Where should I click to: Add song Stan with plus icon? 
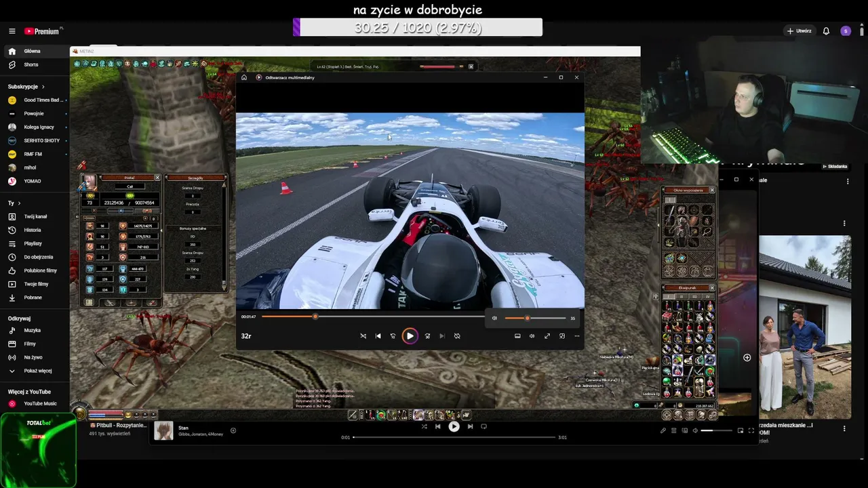click(x=233, y=430)
